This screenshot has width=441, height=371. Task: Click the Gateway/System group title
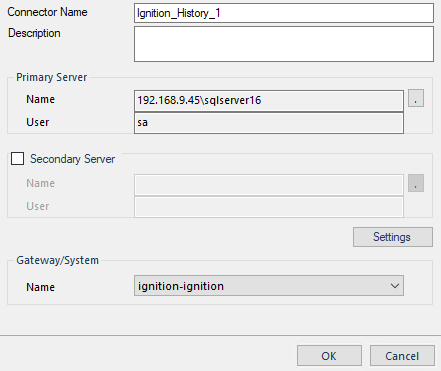57,260
